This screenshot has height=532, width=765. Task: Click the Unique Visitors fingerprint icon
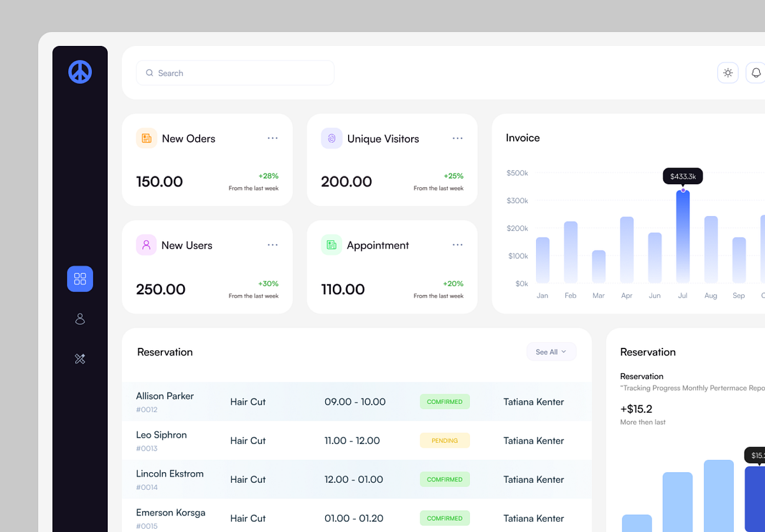pos(331,138)
